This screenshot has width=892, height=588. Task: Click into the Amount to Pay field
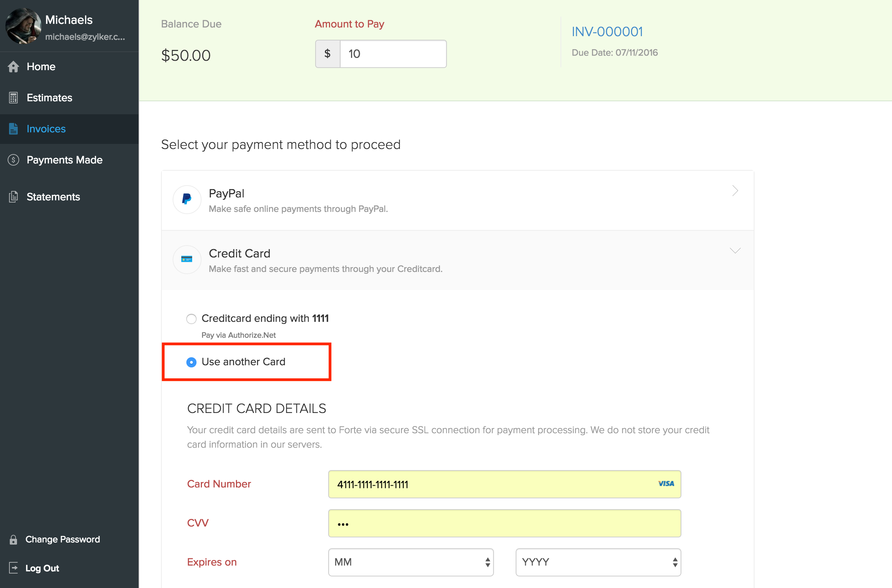click(x=393, y=54)
